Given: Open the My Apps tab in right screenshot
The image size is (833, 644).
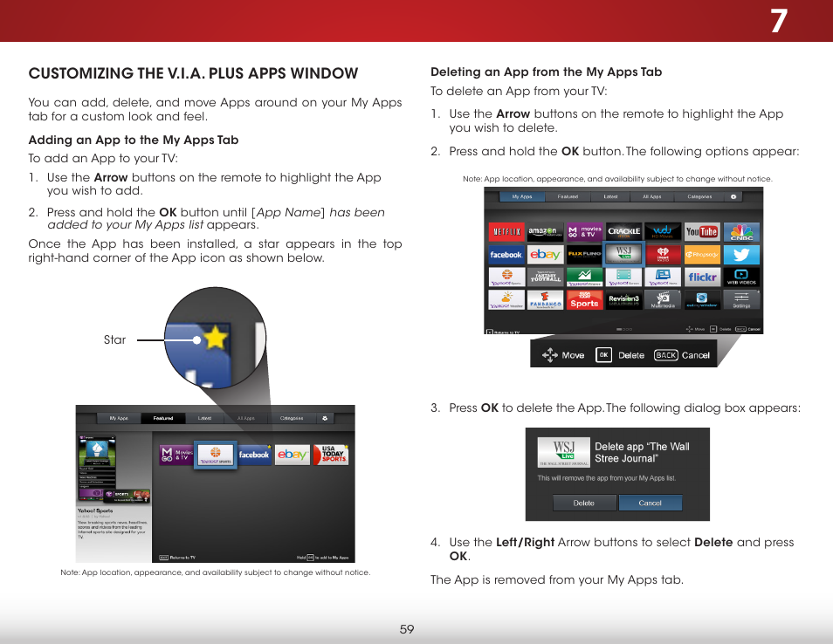Looking at the screenshot, I should (x=522, y=196).
